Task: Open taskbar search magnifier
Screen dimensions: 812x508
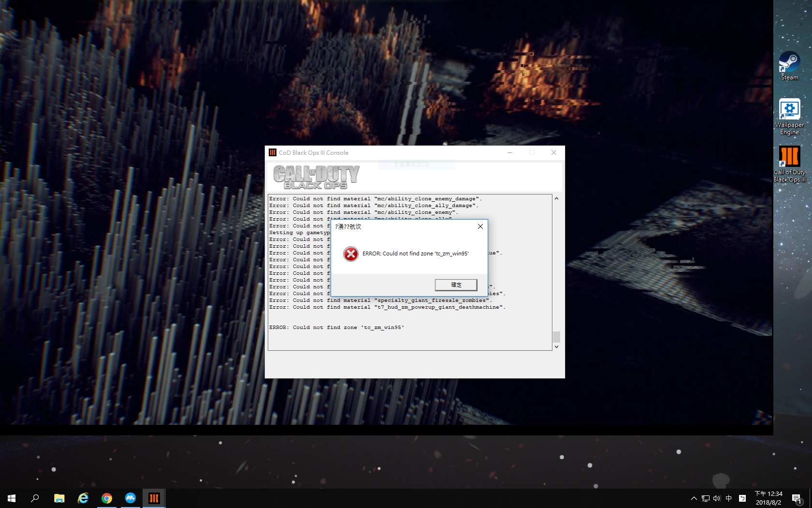Action: point(35,498)
